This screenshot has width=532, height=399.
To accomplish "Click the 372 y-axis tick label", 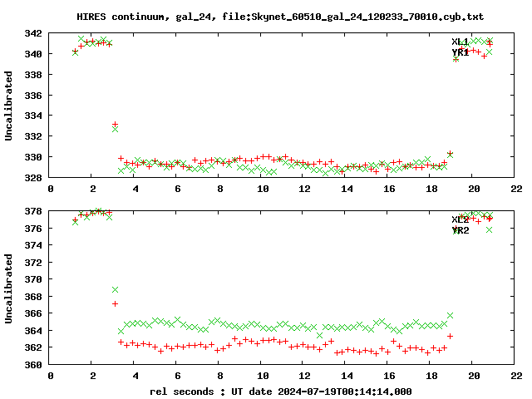I will click(33, 263).
